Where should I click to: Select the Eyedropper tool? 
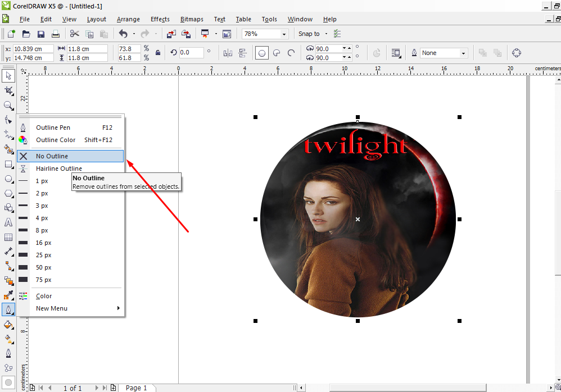click(8, 295)
